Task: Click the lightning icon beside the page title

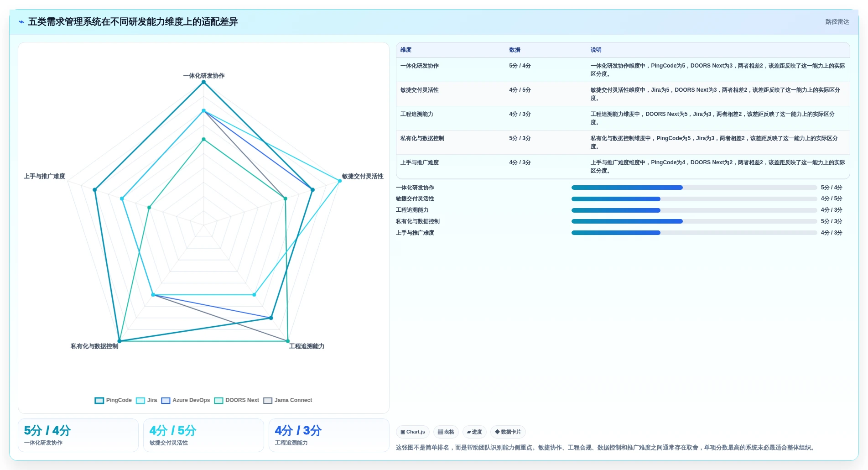Action: pos(21,22)
